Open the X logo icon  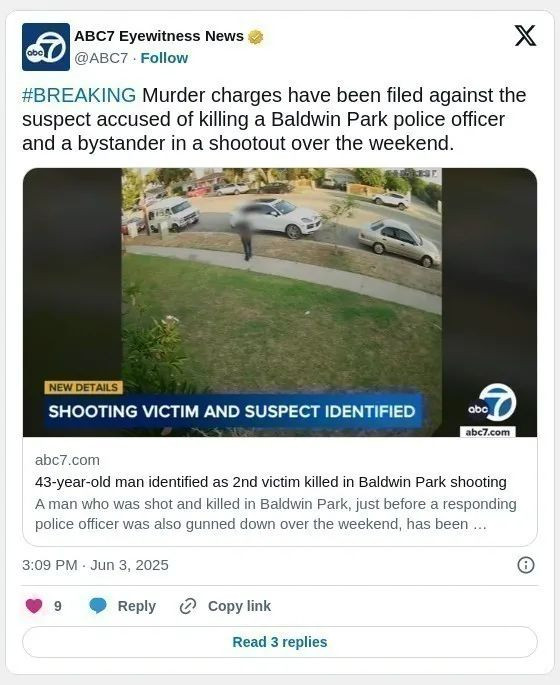(x=525, y=35)
